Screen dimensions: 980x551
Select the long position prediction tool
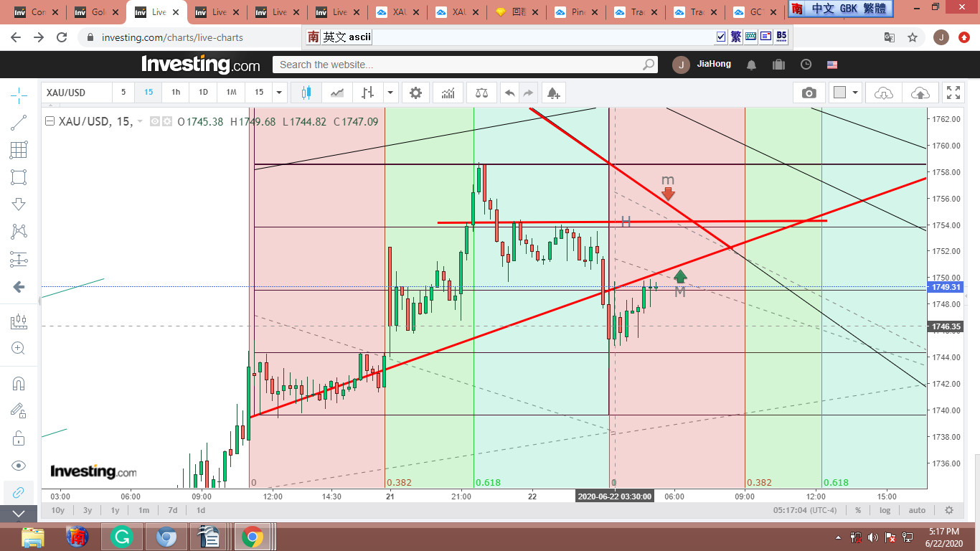(x=19, y=259)
